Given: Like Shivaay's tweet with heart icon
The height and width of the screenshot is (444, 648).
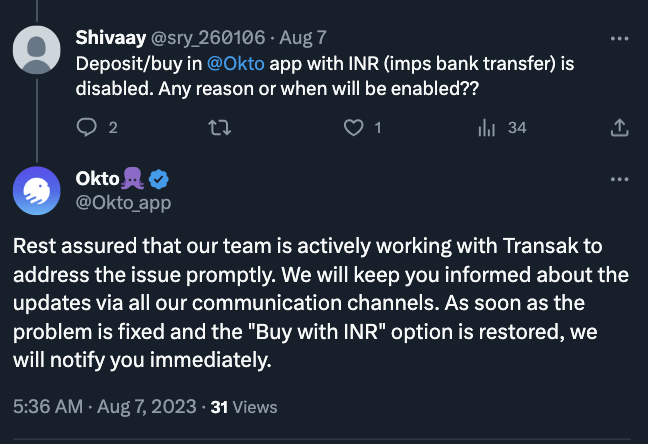Looking at the screenshot, I should [352, 127].
